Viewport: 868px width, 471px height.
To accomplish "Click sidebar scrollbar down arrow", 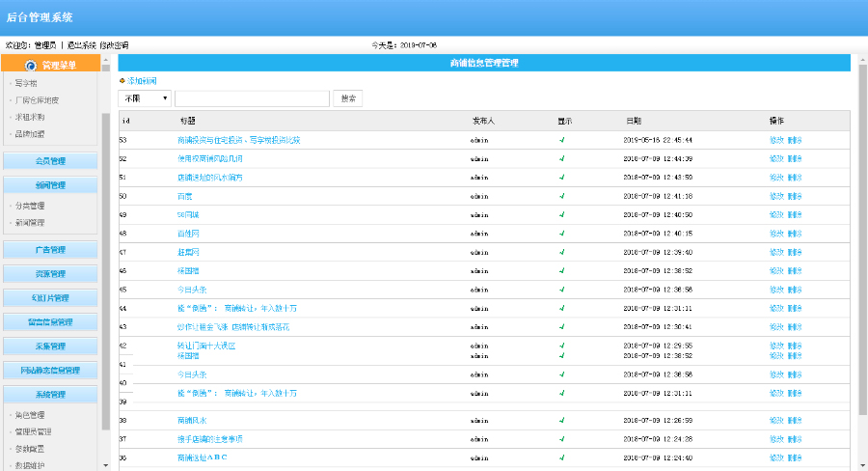I will point(106,465).
